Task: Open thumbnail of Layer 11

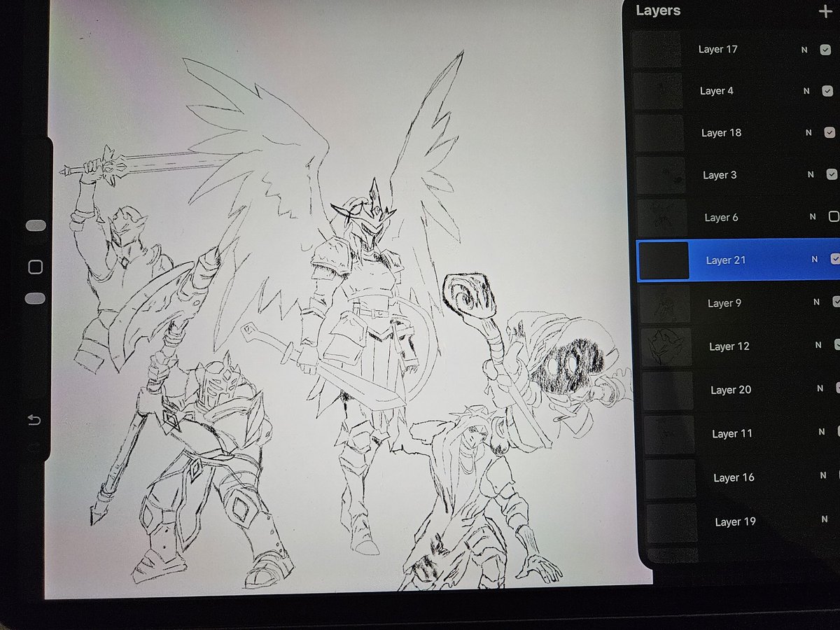Action: tap(669, 434)
